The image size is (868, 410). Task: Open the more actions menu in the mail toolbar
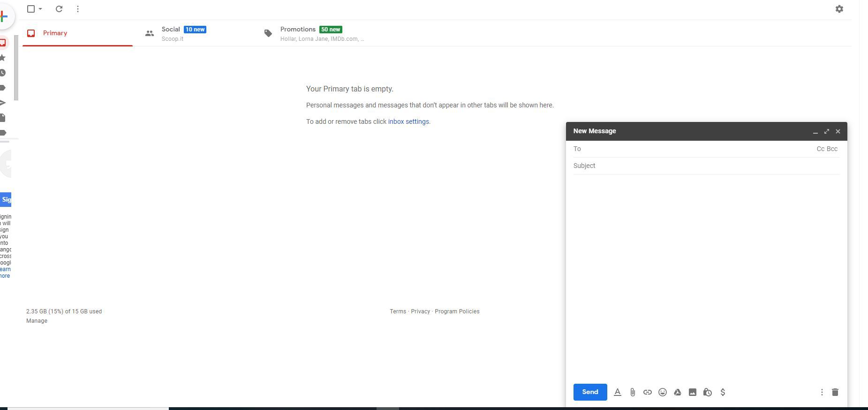click(78, 9)
